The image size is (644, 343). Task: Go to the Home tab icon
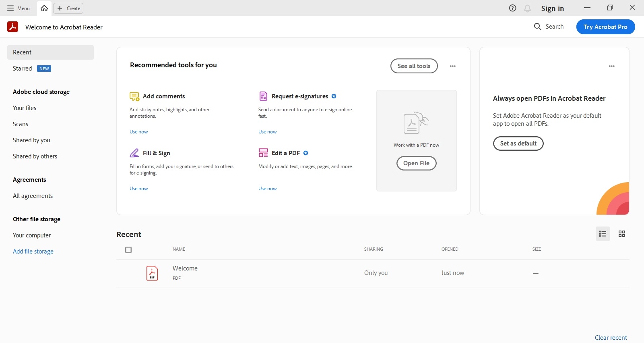click(44, 8)
